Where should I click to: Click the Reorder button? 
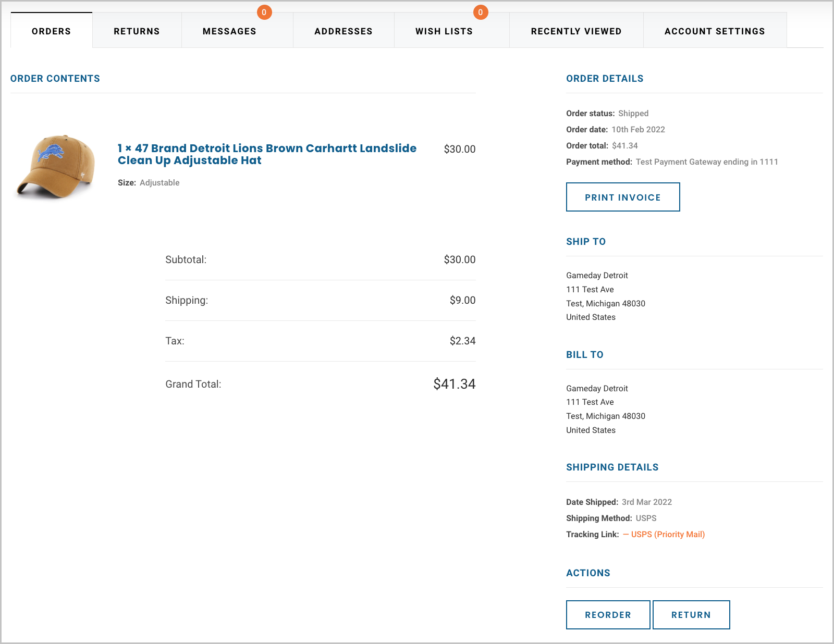tap(608, 615)
